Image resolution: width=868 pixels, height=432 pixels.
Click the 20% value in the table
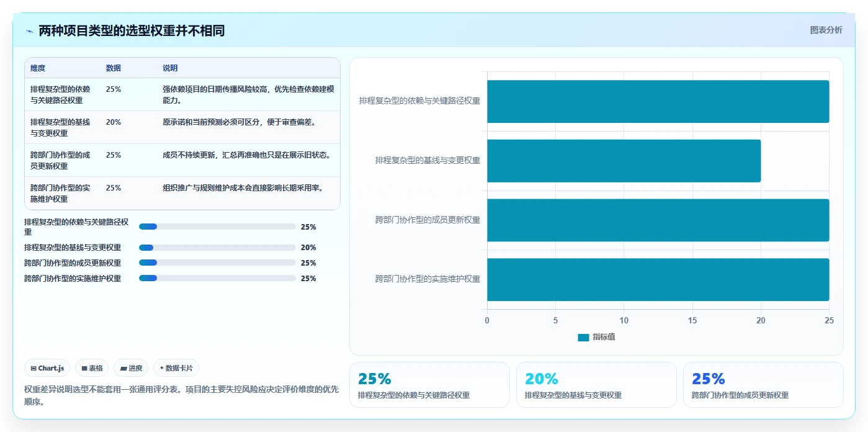114,122
